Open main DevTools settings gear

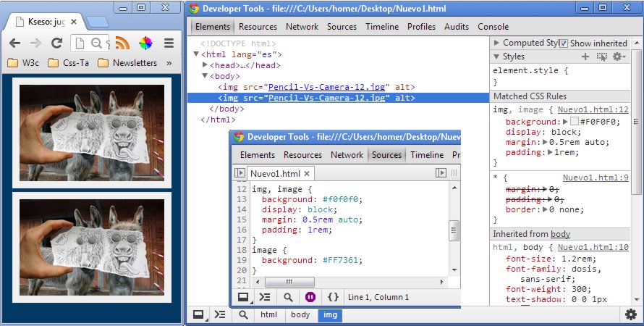[x=630, y=315]
